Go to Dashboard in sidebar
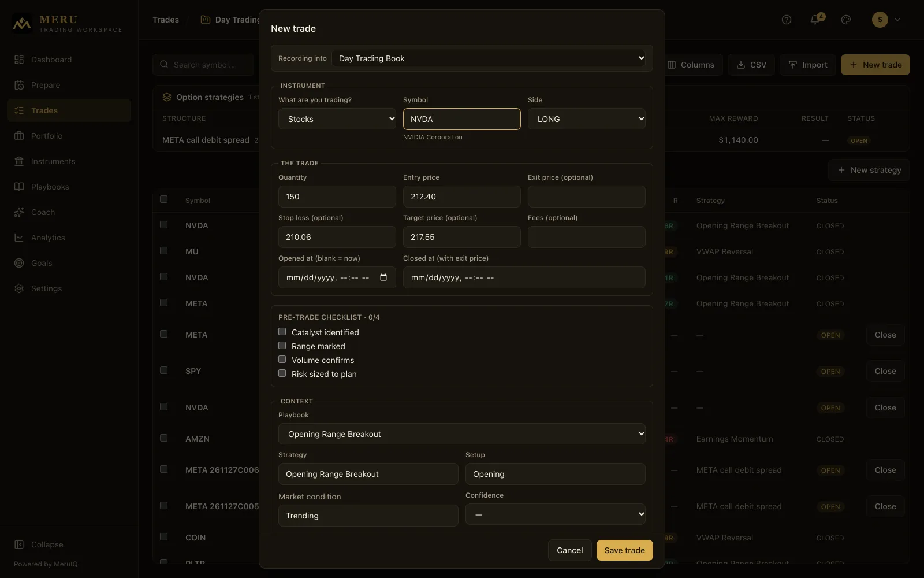The image size is (924, 578). click(x=69, y=60)
